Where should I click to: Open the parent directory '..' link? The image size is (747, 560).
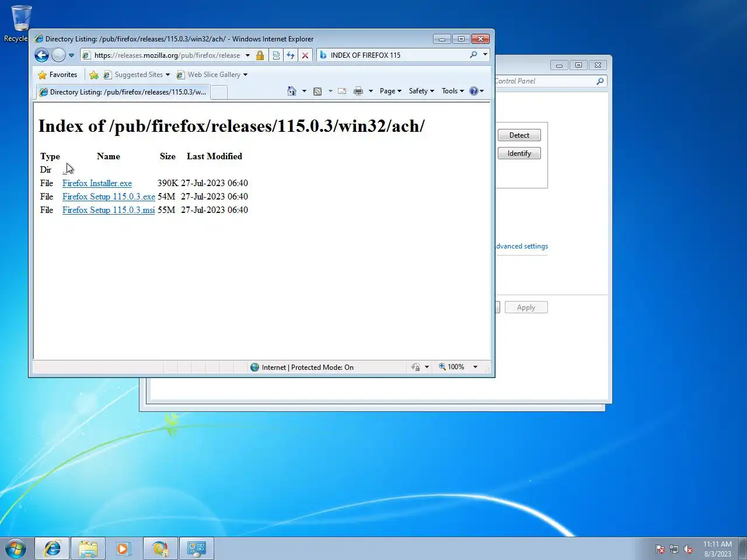tap(64, 170)
